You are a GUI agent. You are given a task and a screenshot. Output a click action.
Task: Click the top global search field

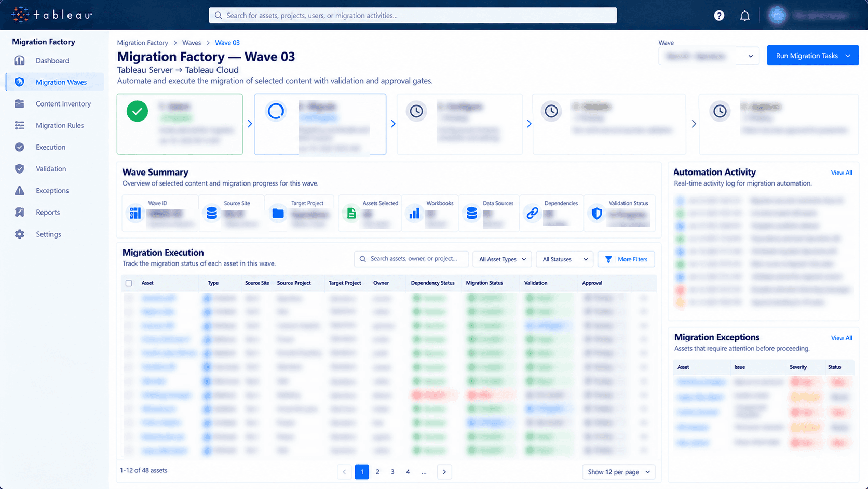coord(413,16)
